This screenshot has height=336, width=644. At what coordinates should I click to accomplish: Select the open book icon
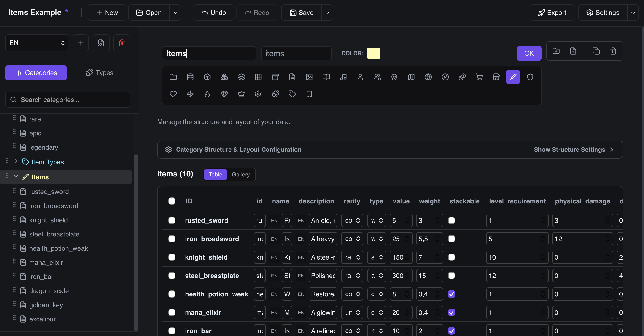[326, 77]
